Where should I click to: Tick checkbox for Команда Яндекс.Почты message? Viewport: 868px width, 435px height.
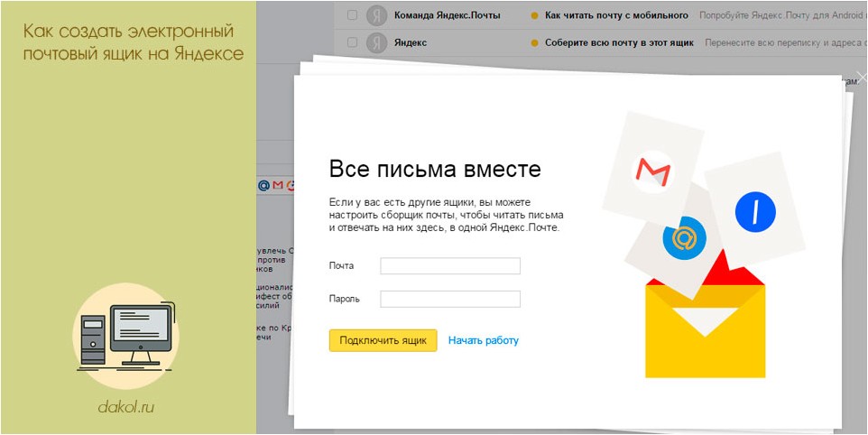tap(352, 15)
